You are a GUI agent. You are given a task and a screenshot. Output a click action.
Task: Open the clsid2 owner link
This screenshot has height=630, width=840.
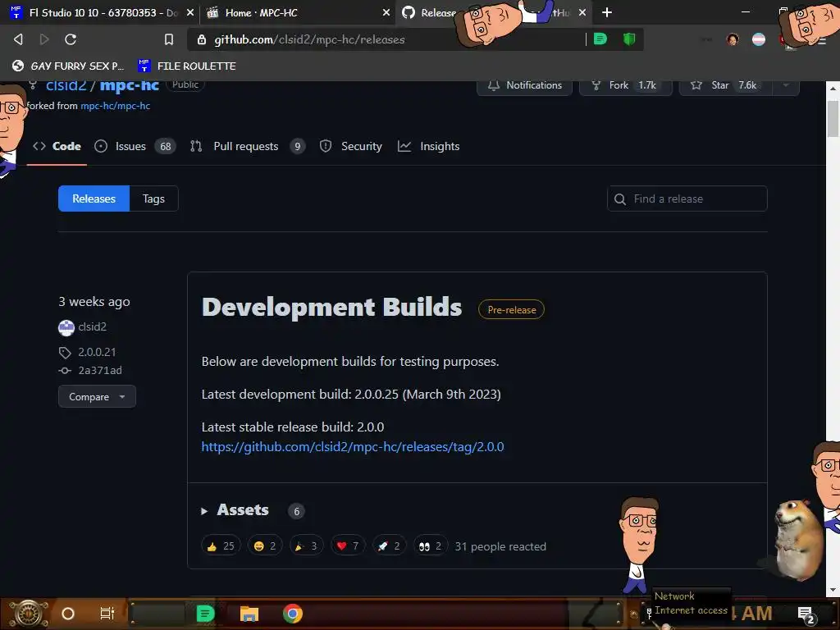point(66,85)
